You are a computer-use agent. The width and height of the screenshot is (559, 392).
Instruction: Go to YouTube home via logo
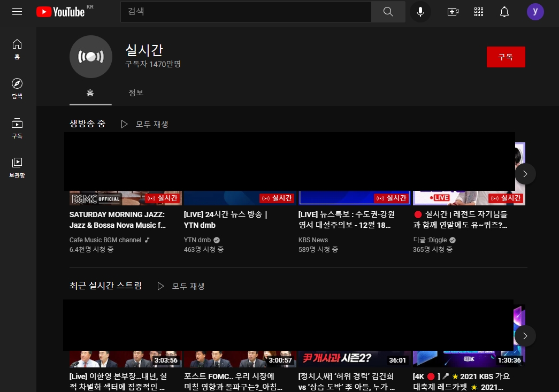(x=60, y=12)
